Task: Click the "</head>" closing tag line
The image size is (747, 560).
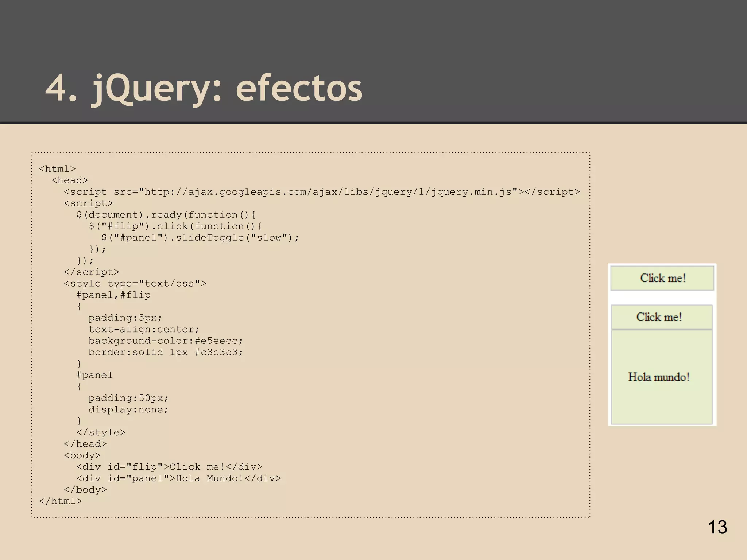Action: pyautogui.click(x=85, y=444)
